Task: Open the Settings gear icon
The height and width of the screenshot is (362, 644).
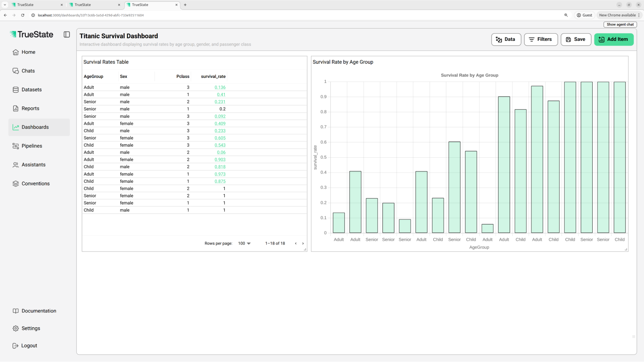Action: [x=15, y=328]
